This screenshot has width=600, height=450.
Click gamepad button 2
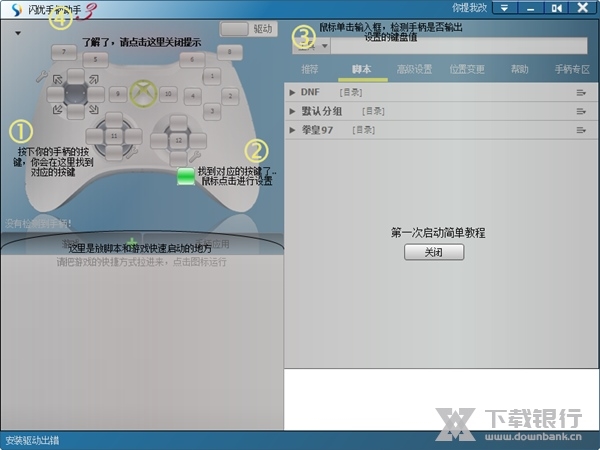pos(230,96)
